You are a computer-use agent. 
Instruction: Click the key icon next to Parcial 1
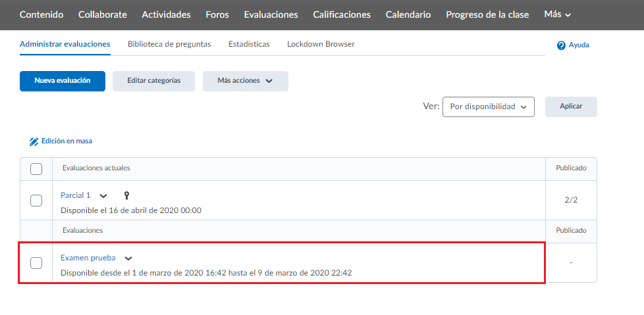126,195
